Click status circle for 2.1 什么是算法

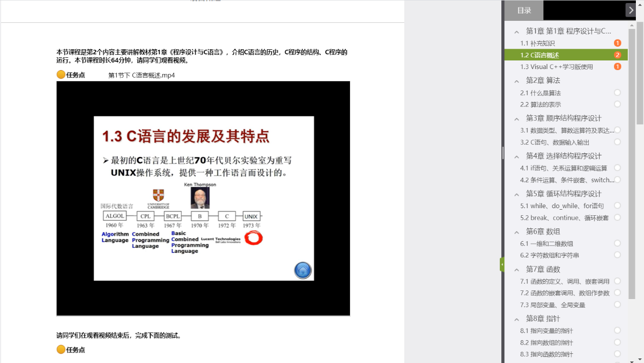[617, 92]
